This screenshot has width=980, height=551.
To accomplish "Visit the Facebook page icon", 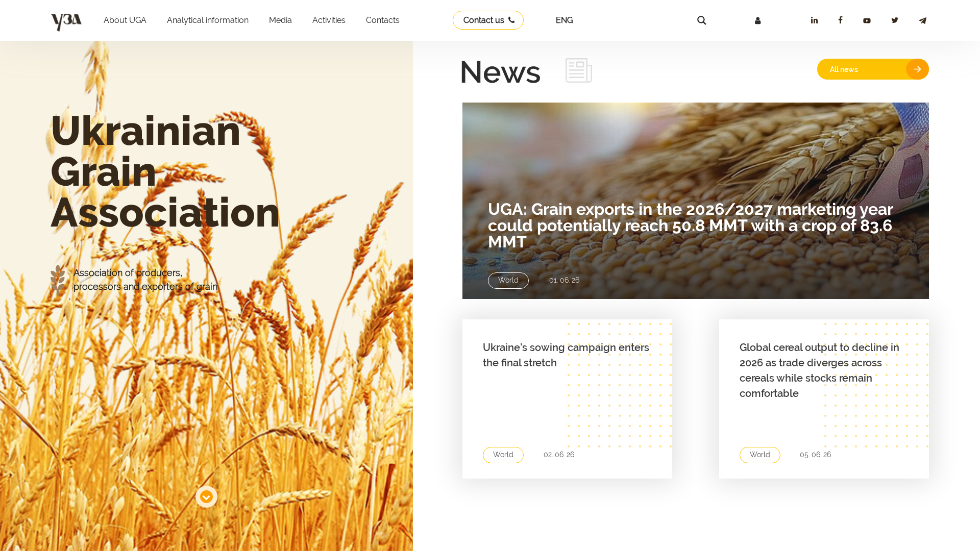I will point(840,20).
